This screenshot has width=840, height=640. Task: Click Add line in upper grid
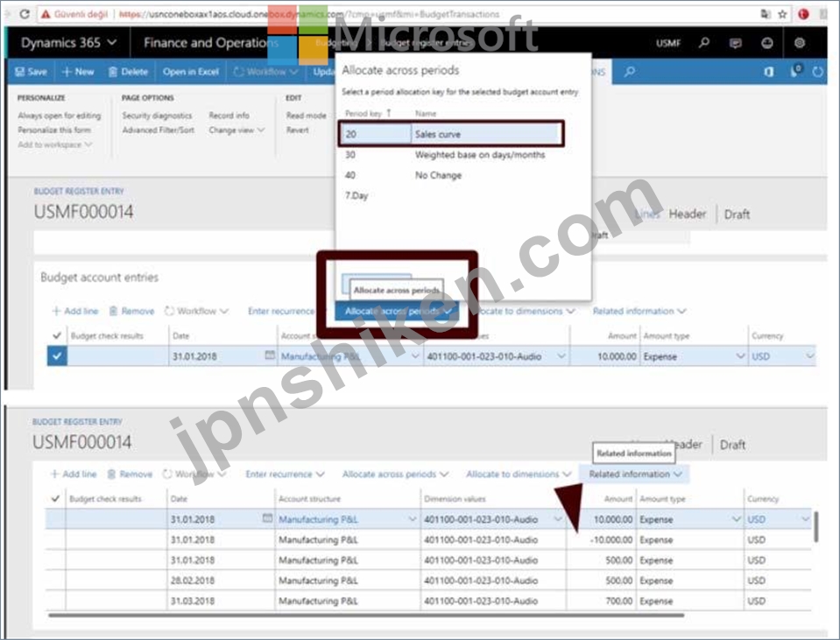point(75,311)
